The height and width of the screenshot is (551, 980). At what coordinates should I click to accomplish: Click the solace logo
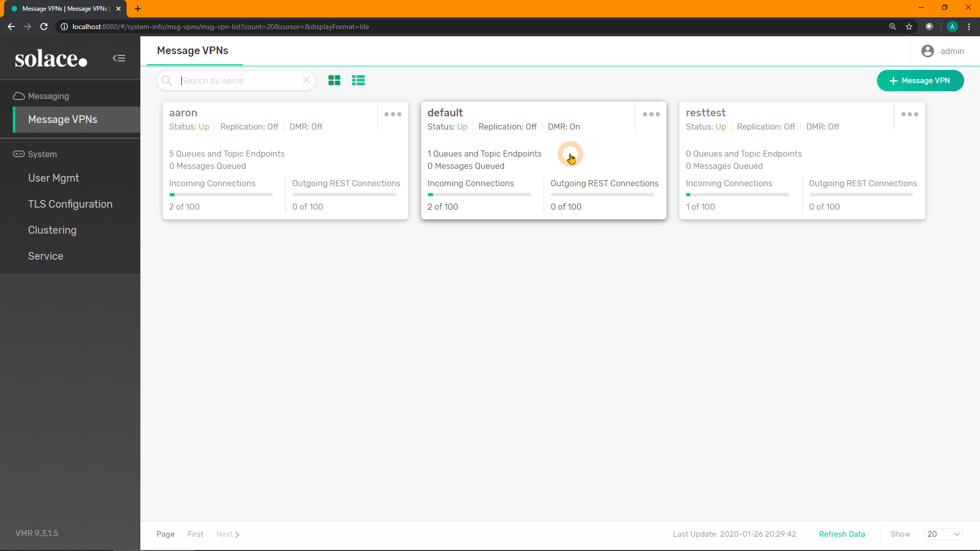[51, 59]
